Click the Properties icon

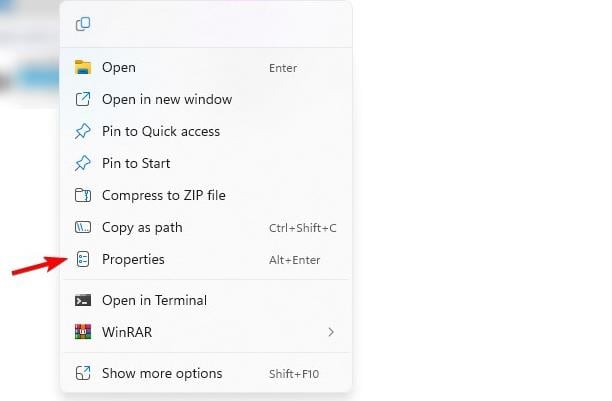pos(83,260)
